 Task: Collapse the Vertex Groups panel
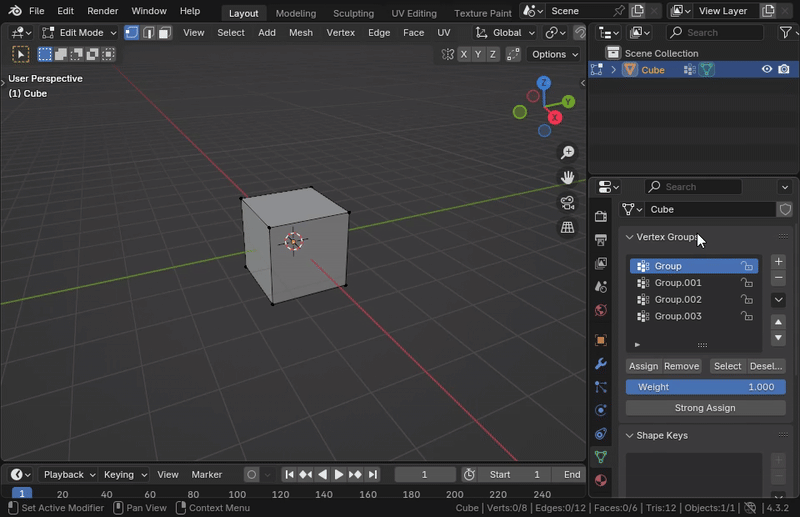pyautogui.click(x=630, y=237)
